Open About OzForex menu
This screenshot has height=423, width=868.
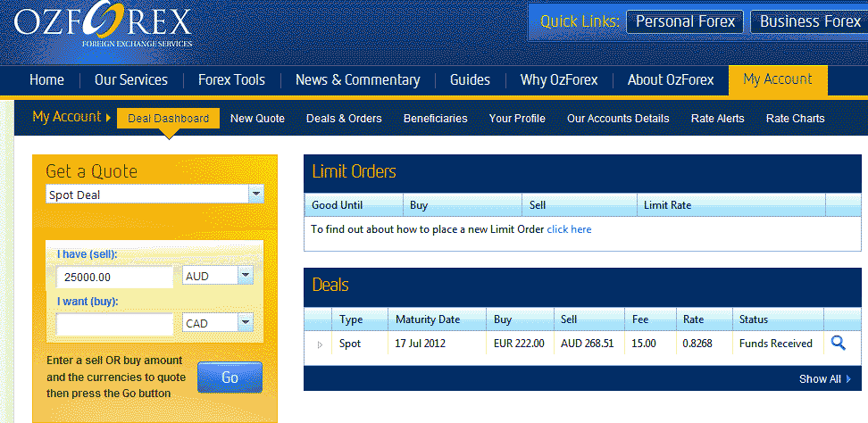pos(671,80)
